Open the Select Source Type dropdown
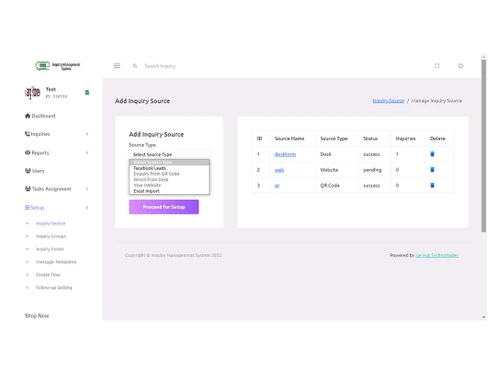 (169, 154)
